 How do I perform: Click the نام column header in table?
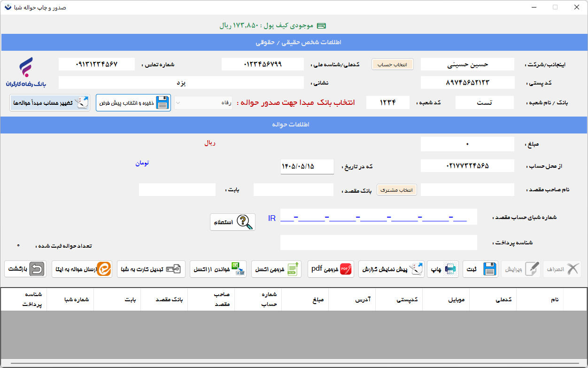pyautogui.click(x=540, y=299)
